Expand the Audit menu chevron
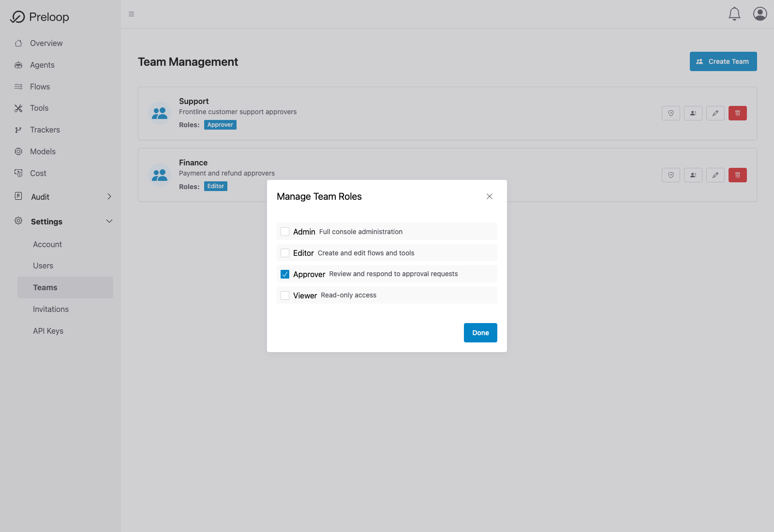This screenshot has width=774, height=532. tap(109, 196)
